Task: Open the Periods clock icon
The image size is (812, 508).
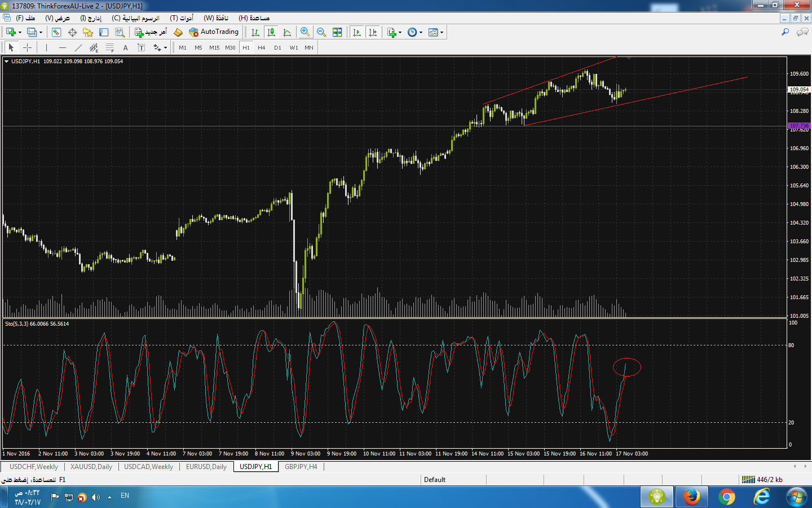Action: (412, 32)
